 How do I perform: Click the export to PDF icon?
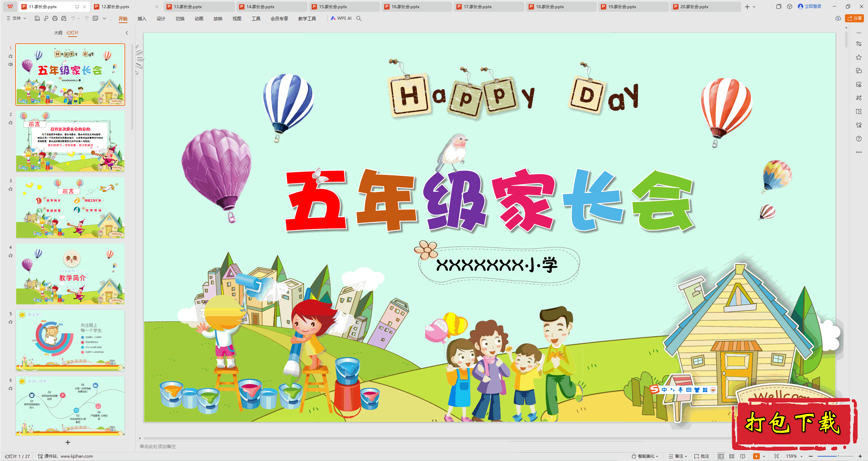[x=46, y=18]
